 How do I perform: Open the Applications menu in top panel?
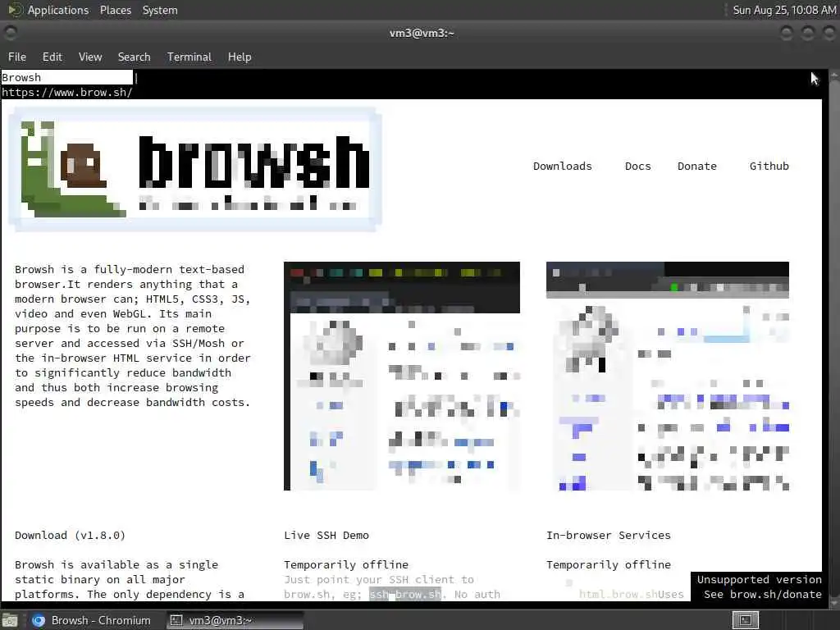(58, 10)
